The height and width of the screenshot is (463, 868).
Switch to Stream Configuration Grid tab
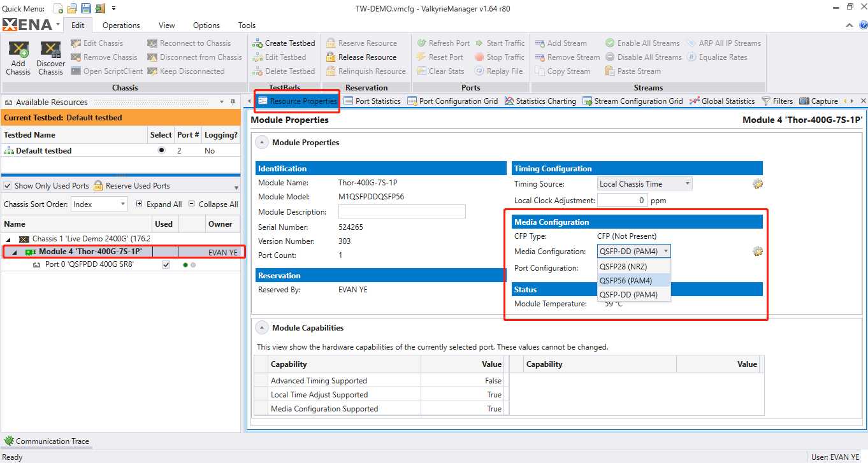click(632, 101)
